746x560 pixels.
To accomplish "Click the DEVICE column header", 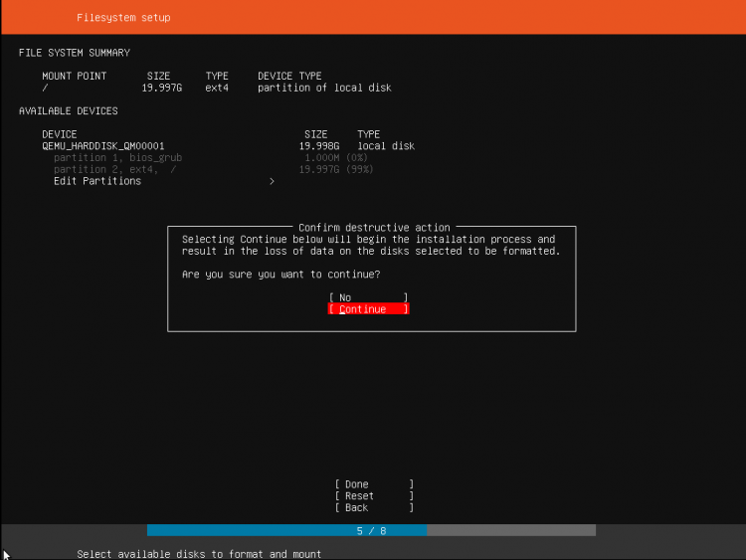I will (x=60, y=134).
